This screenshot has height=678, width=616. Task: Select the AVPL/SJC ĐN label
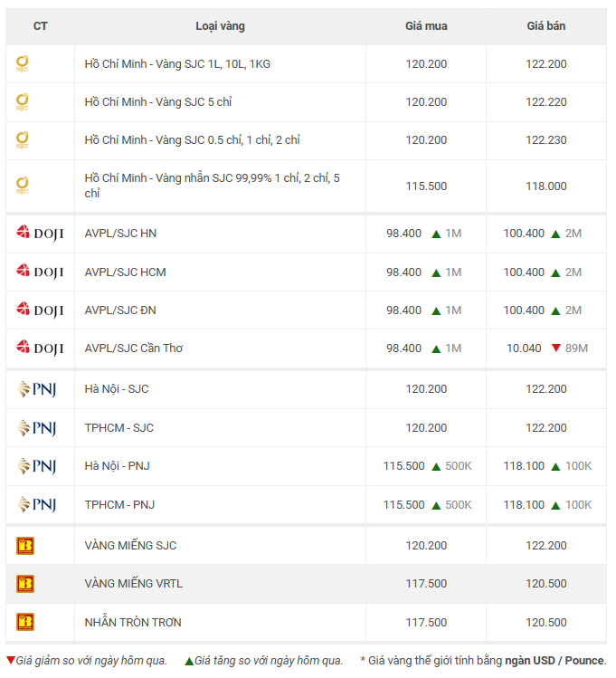[120, 310]
